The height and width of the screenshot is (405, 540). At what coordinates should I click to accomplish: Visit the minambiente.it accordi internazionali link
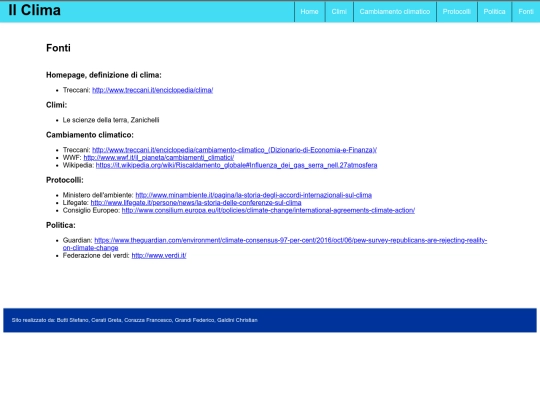click(253, 195)
